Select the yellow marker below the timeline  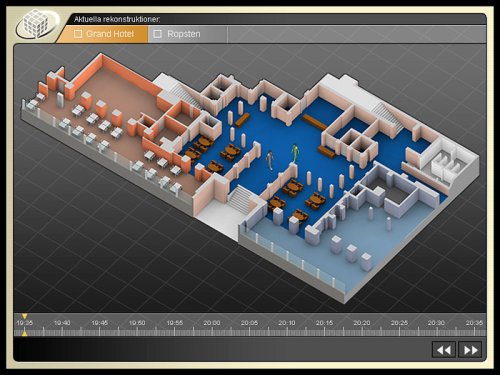click(24, 333)
